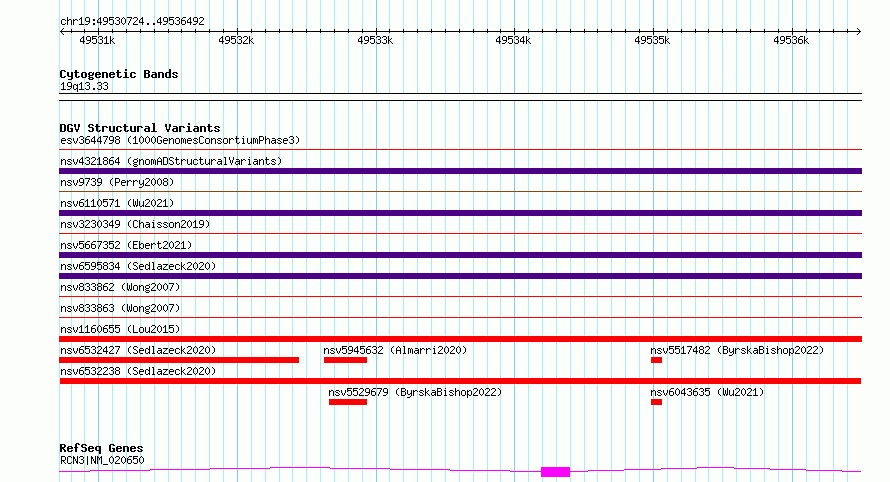The image size is (890, 482).
Task: Click the 49532k ruler tick label
Action: [236, 41]
